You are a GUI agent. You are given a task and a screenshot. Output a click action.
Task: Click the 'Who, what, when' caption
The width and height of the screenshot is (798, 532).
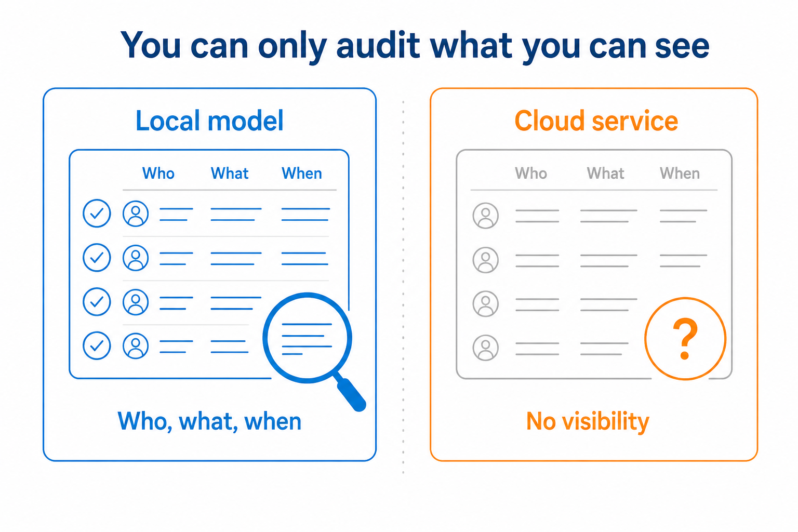210,421
